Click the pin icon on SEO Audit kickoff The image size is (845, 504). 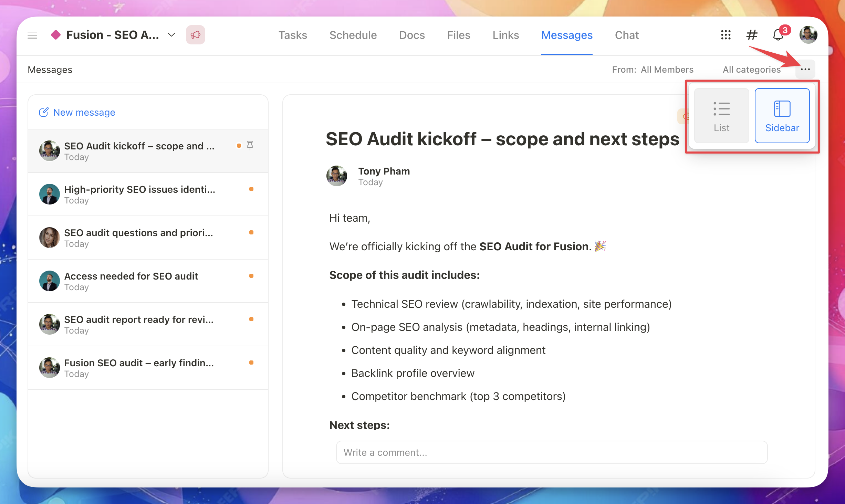pyautogui.click(x=250, y=146)
